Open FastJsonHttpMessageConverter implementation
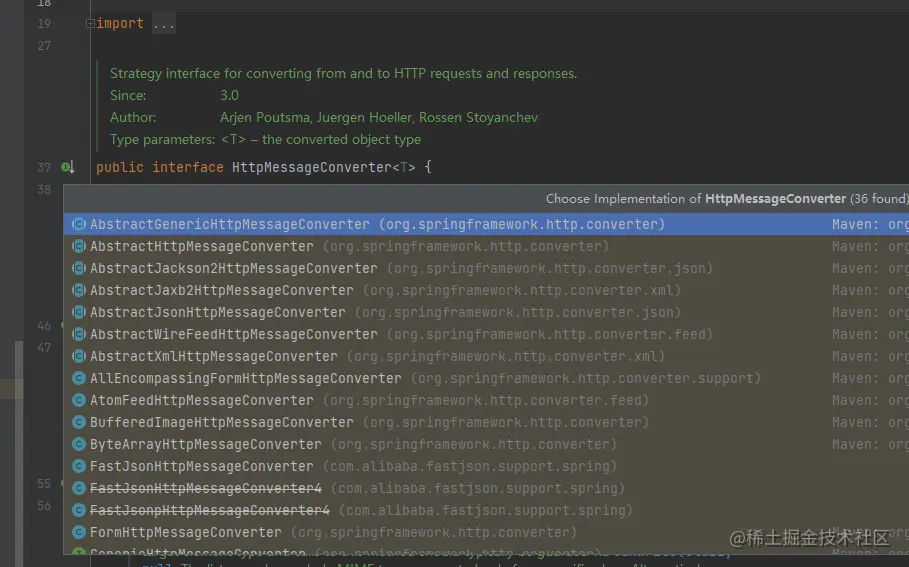The height and width of the screenshot is (567, 909). (486, 467)
